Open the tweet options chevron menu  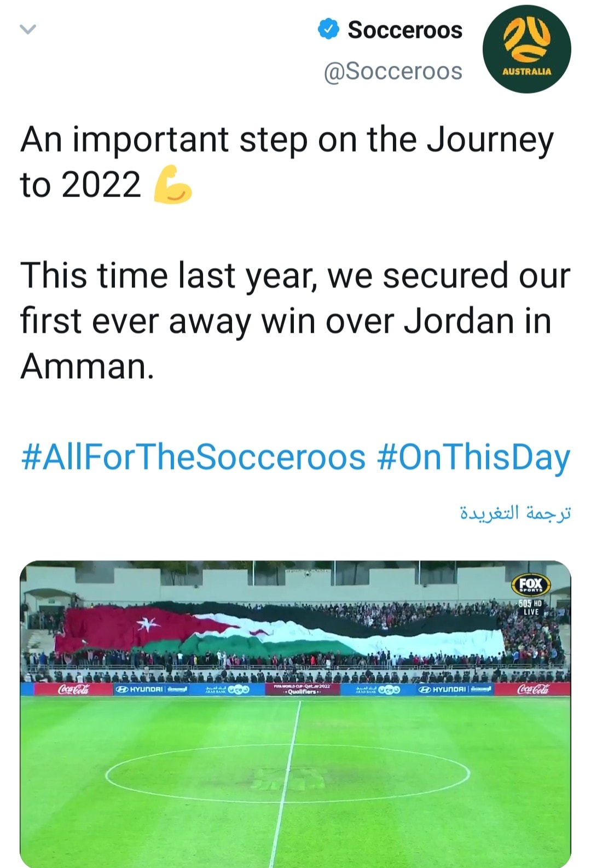(28, 29)
